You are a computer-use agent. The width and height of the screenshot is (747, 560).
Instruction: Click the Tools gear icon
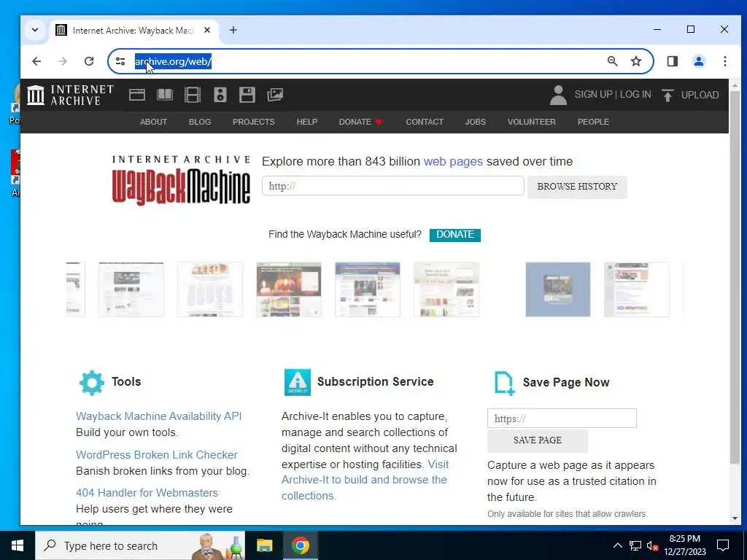click(x=91, y=382)
